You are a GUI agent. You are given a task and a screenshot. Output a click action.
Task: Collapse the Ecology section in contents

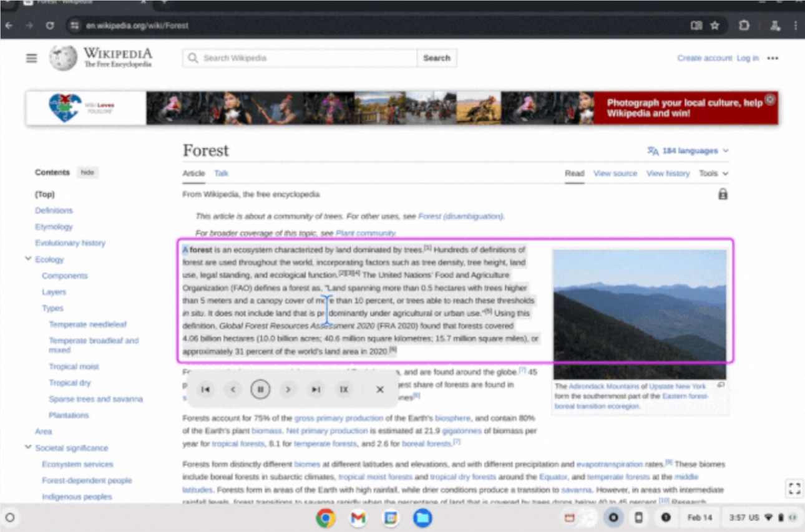pos(28,259)
